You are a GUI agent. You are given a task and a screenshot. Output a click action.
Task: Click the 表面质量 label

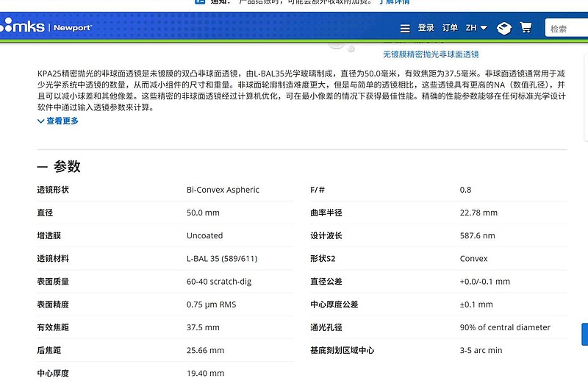pyautogui.click(x=53, y=282)
